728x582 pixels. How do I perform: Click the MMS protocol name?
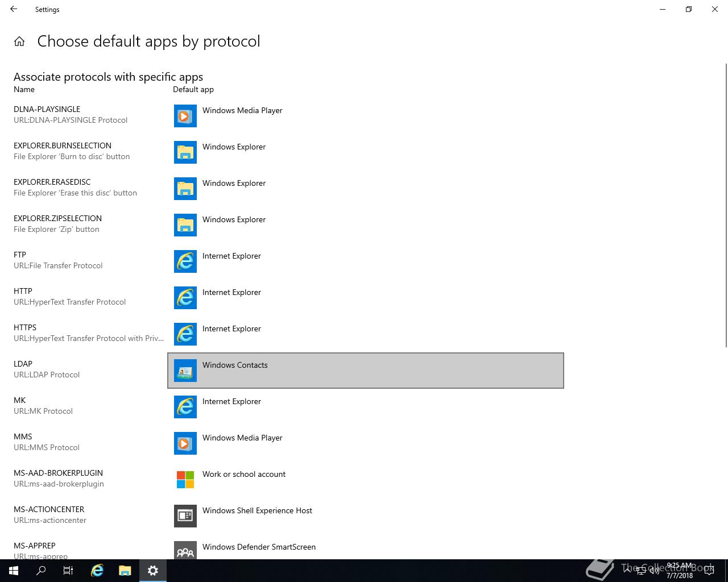pyautogui.click(x=23, y=436)
